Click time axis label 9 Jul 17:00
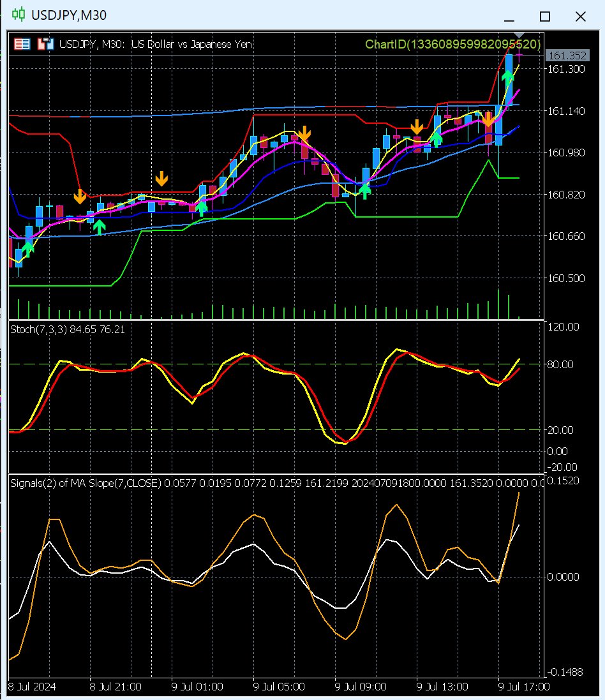This screenshot has height=700, width=605. coord(524,687)
